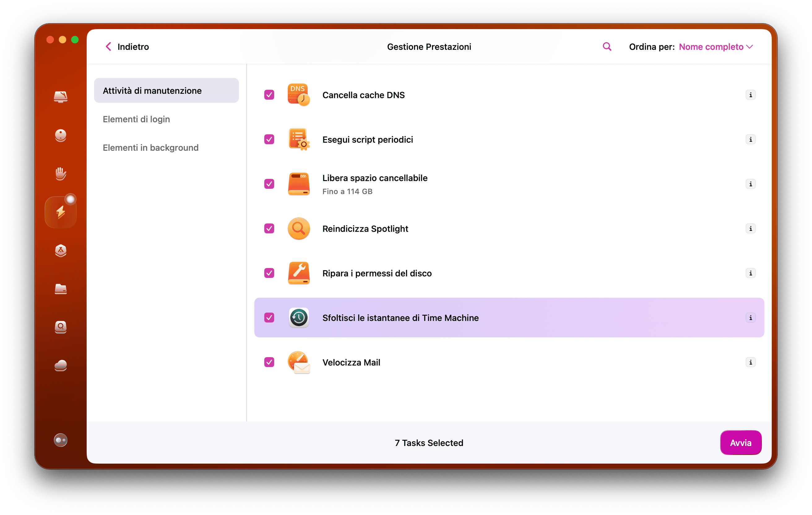Select the Protection hand icon in sidebar
The height and width of the screenshot is (515, 812).
[x=61, y=174]
